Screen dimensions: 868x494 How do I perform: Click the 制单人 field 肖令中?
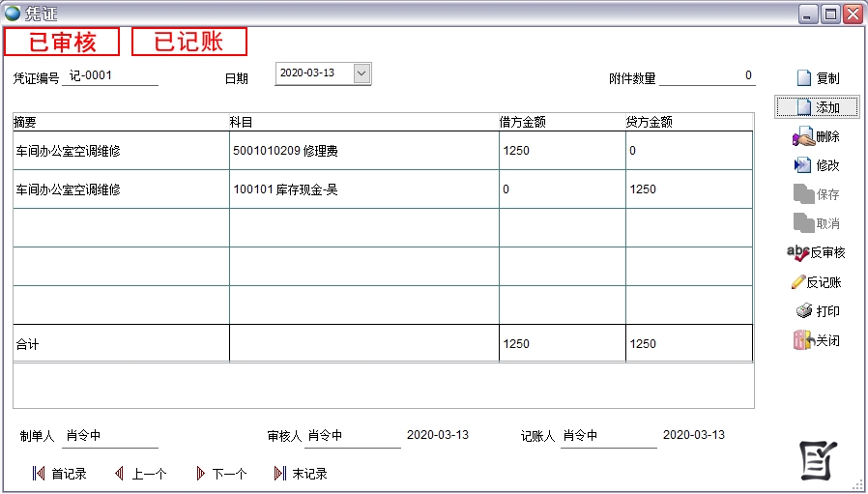pos(109,436)
